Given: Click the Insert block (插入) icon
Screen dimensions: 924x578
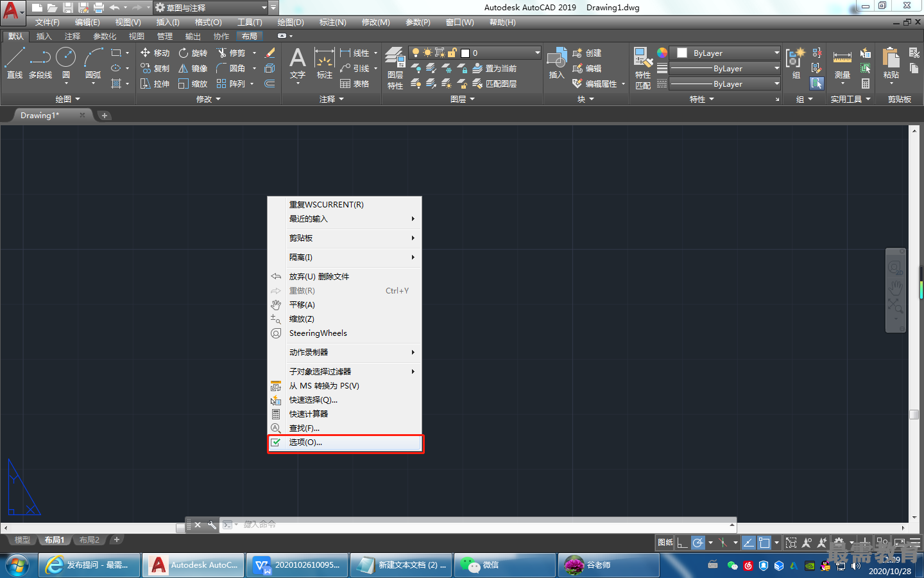Looking at the screenshot, I should pyautogui.click(x=556, y=64).
